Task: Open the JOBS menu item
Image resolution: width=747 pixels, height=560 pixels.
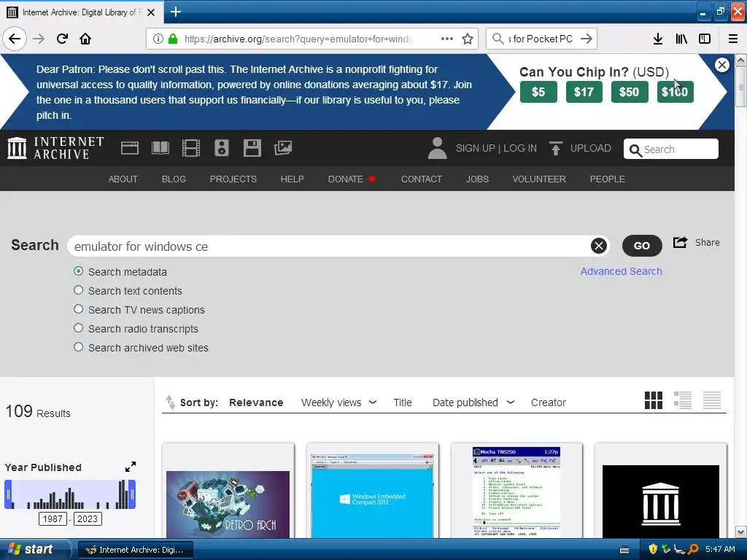Action: click(x=477, y=179)
